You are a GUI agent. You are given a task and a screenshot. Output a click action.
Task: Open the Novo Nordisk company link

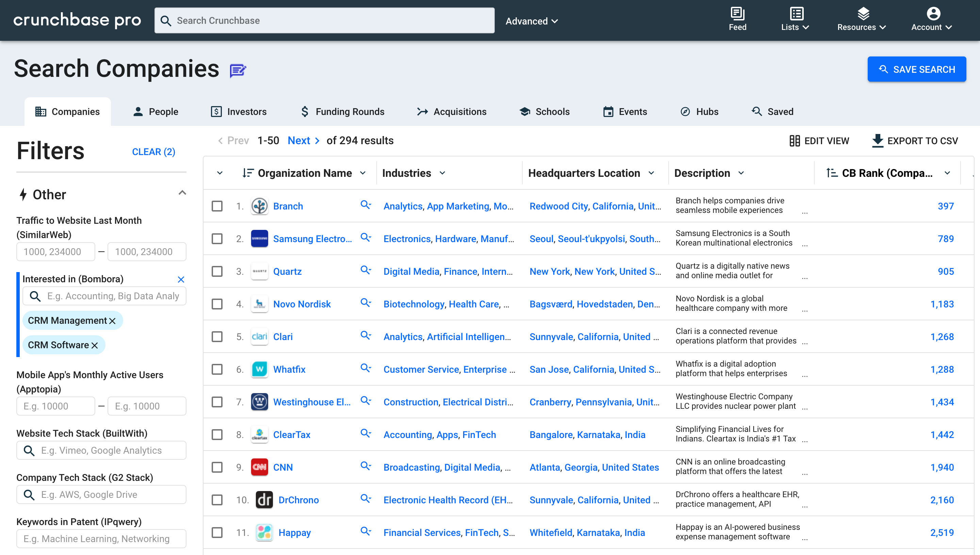(x=301, y=304)
